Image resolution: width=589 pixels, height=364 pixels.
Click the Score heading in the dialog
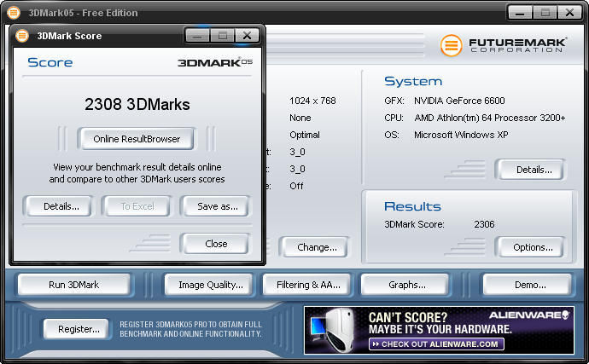click(50, 62)
